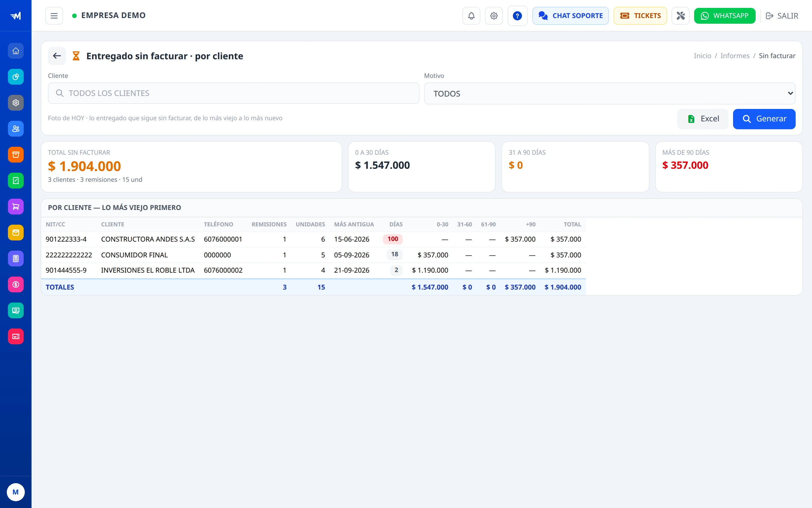The image size is (812, 508).
Task: Click INVERSIONES EL ROBLE LTDA cell
Action: point(148,270)
